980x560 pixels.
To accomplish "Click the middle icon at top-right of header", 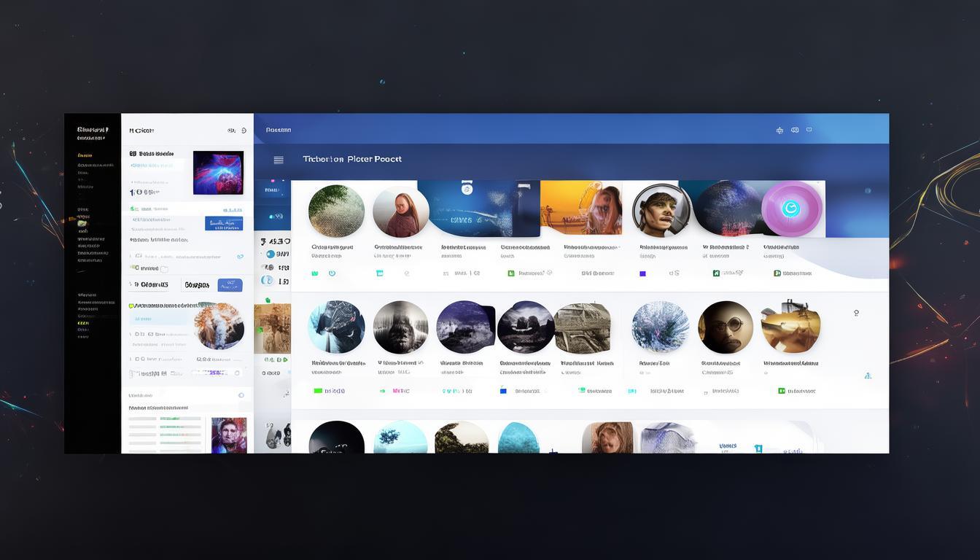I will [795, 130].
